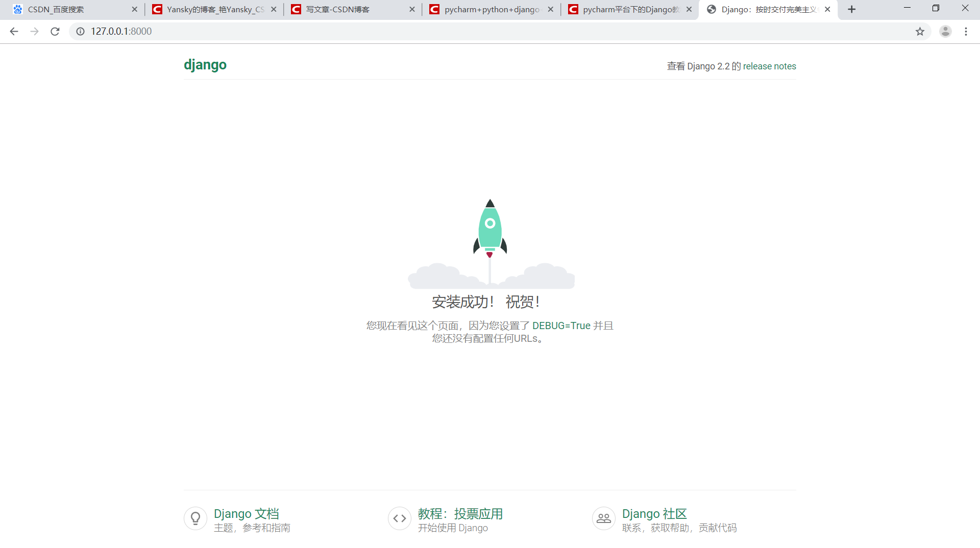The image size is (980, 548).
Task: Open the release notes link
Action: pos(769,66)
